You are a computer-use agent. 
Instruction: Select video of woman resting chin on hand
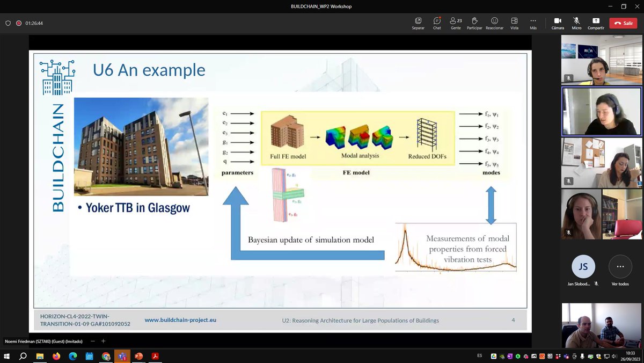[x=580, y=214]
